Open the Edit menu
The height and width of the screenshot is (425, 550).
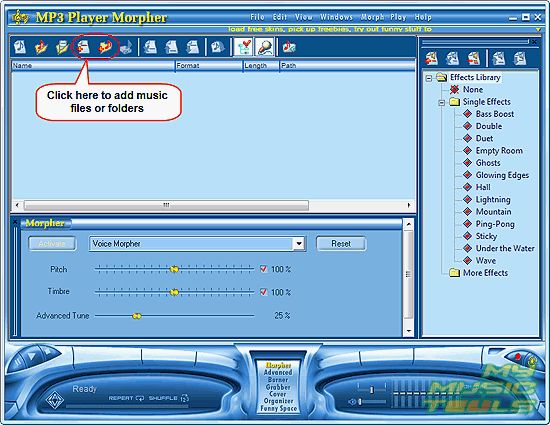tap(280, 17)
